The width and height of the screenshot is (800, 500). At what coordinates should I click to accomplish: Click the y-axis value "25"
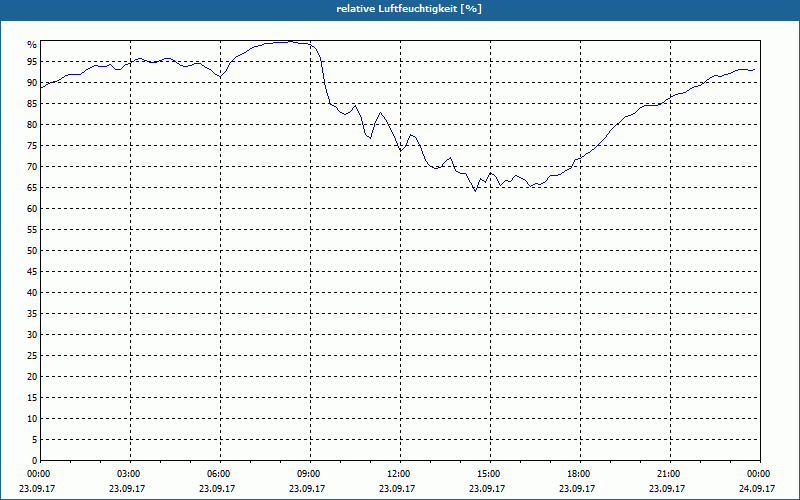click(32, 356)
